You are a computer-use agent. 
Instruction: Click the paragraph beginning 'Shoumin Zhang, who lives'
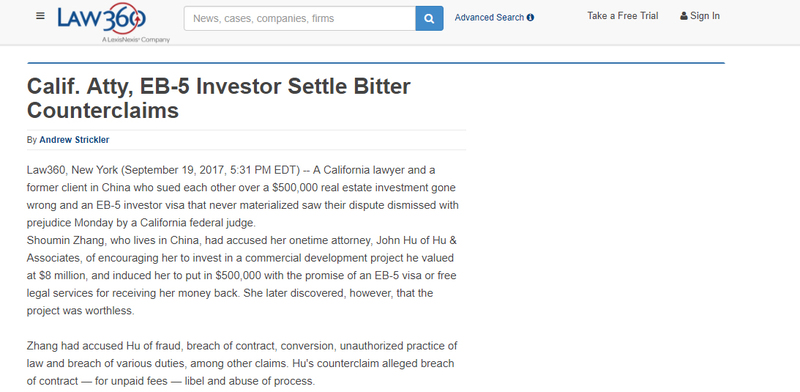(x=241, y=276)
